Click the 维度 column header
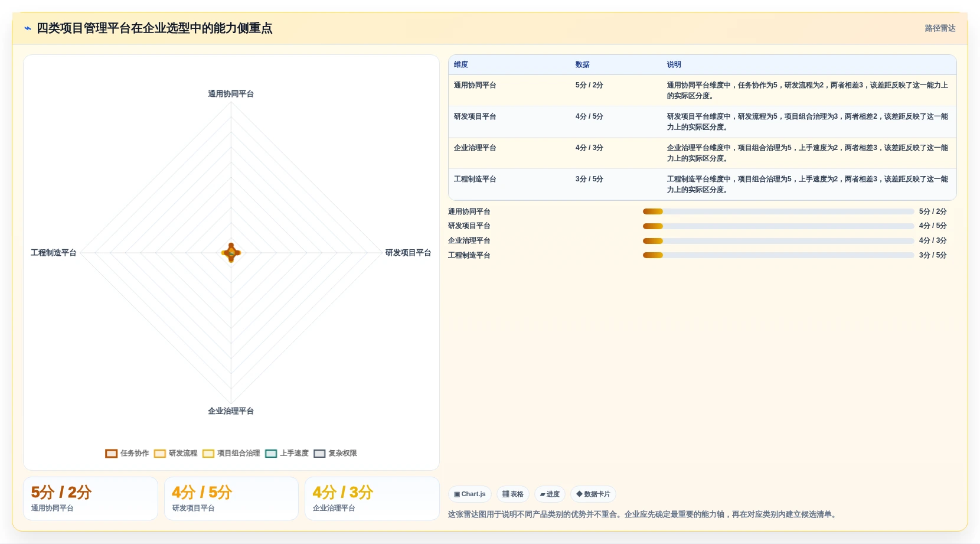Image resolution: width=980 pixels, height=544 pixels. [461, 64]
